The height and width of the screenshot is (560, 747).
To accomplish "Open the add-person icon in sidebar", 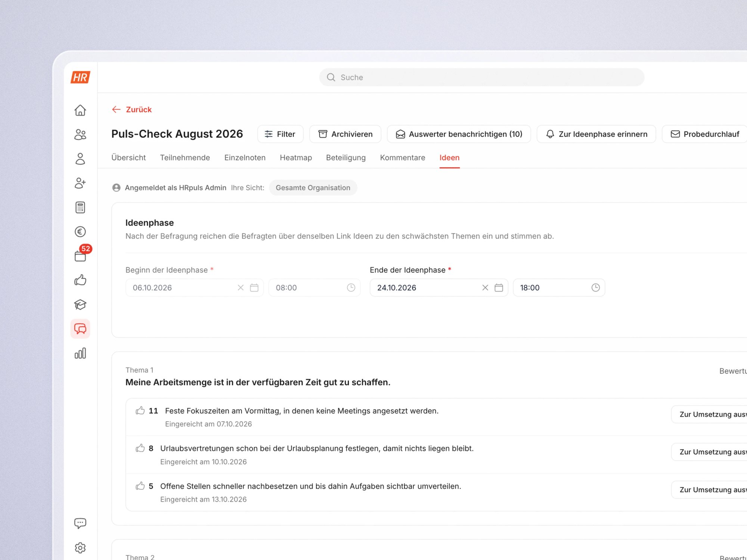I will 80,183.
